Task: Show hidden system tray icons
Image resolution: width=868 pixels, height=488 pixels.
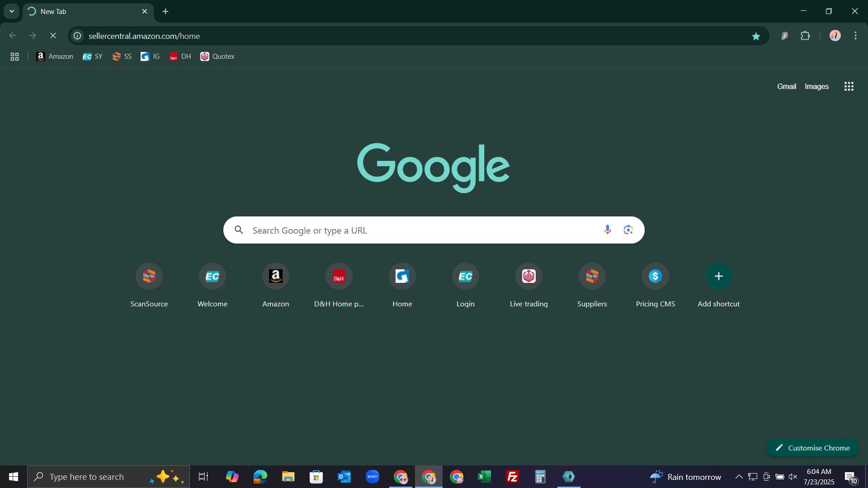Action: (739, 477)
